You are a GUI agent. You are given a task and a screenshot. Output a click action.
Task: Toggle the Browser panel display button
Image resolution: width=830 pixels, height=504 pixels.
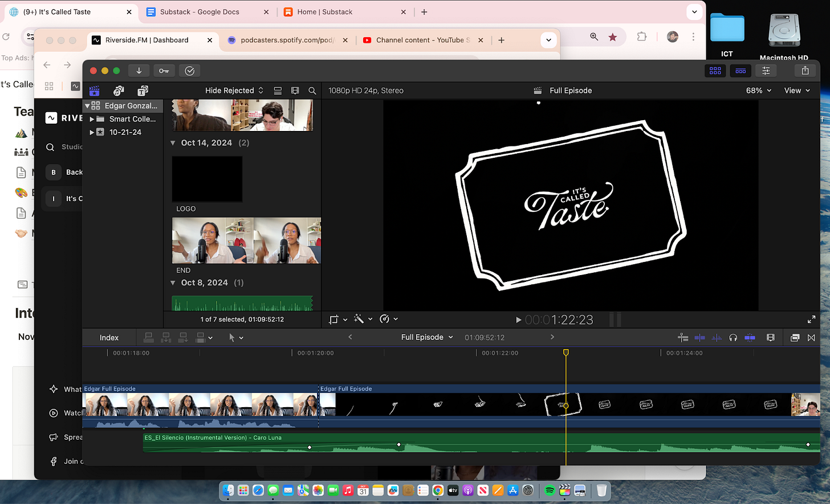tap(715, 71)
